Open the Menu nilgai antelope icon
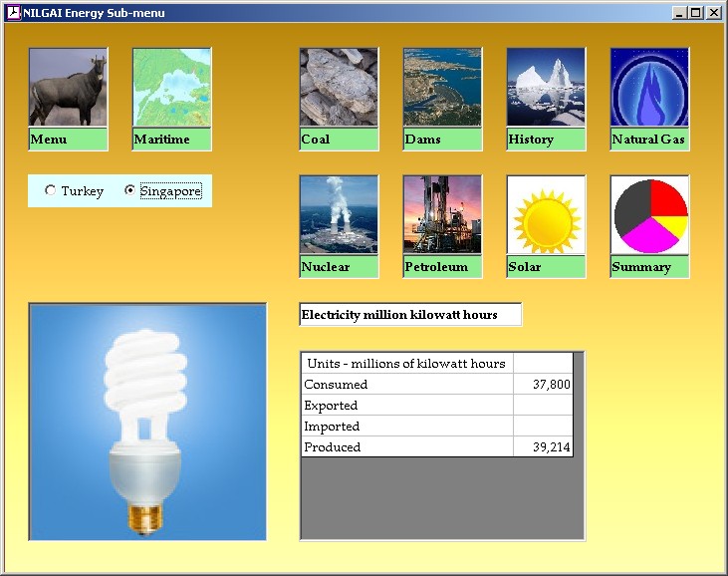The image size is (728, 576). [x=68, y=88]
